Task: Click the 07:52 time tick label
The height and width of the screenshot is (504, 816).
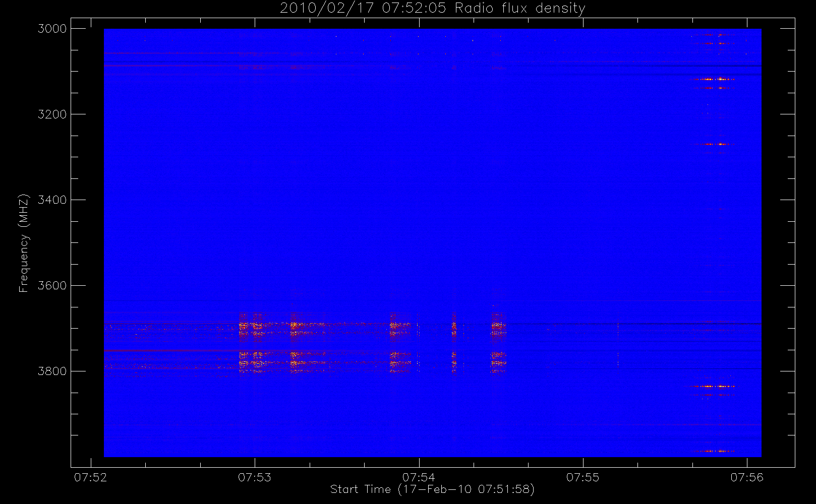Action: point(91,477)
